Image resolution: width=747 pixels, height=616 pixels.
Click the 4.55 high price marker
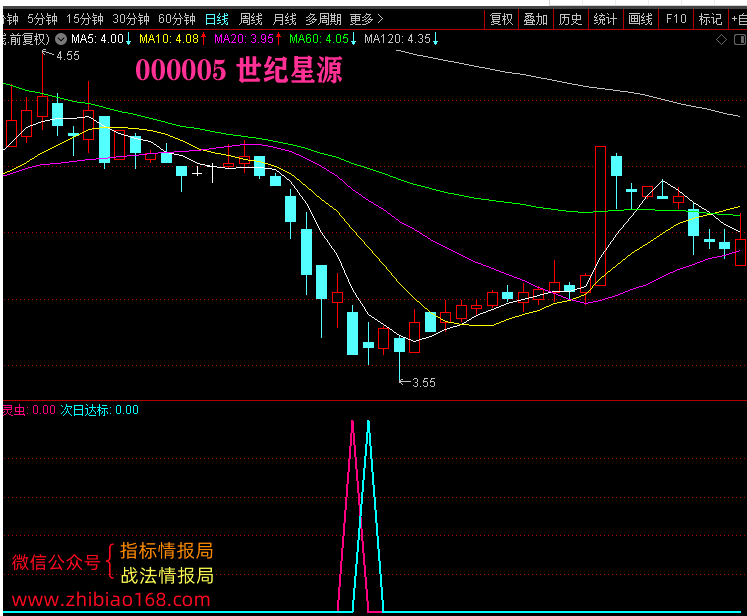68,56
